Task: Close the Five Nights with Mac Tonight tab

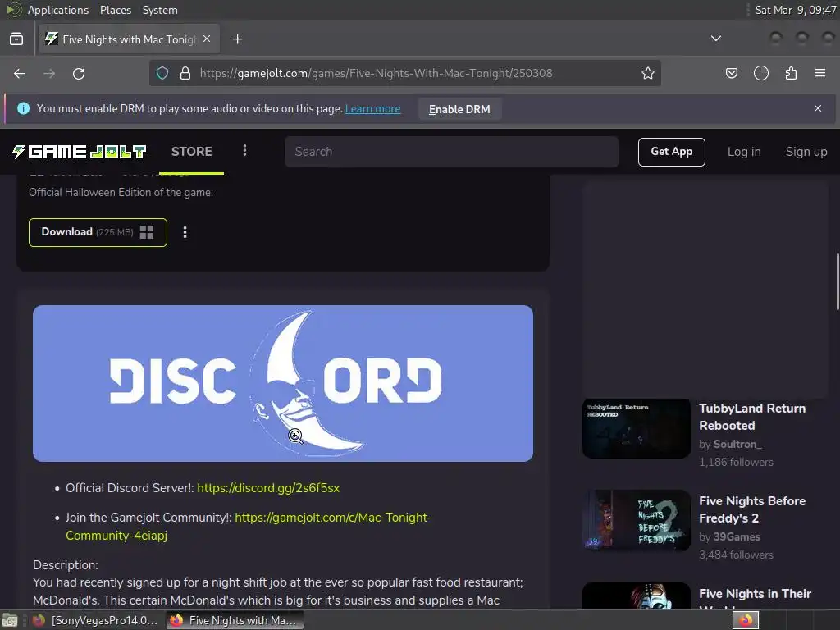Action: (x=207, y=39)
